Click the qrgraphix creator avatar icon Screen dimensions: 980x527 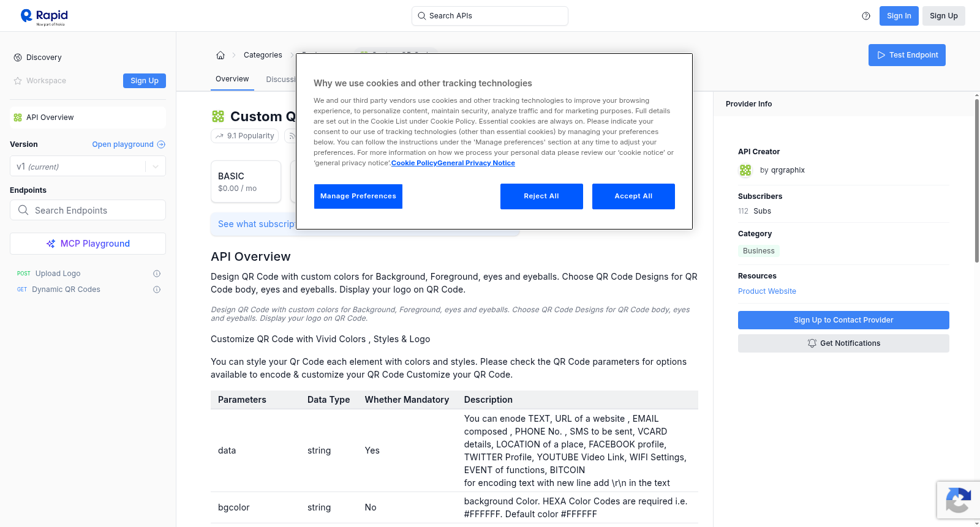pos(745,170)
